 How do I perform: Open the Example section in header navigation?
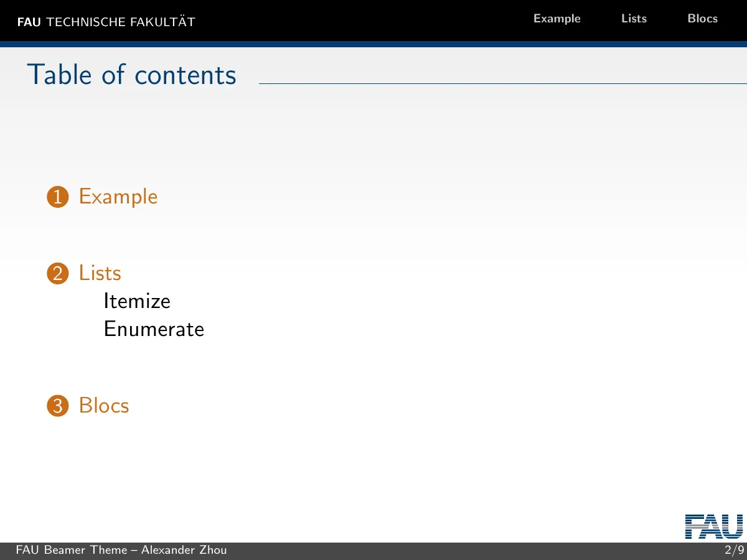tap(557, 19)
